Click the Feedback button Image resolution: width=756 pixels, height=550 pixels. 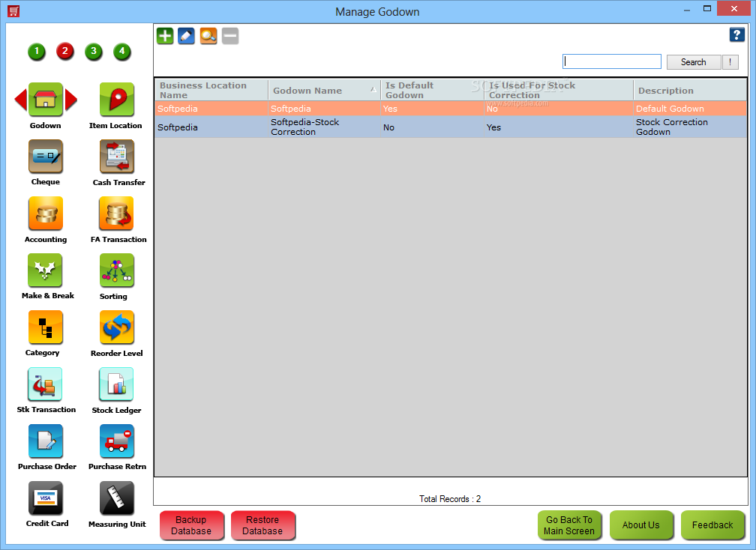click(x=712, y=525)
